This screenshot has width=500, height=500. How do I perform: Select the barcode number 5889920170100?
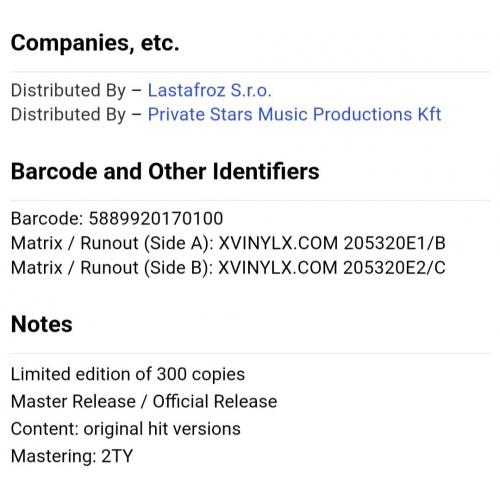click(x=156, y=219)
